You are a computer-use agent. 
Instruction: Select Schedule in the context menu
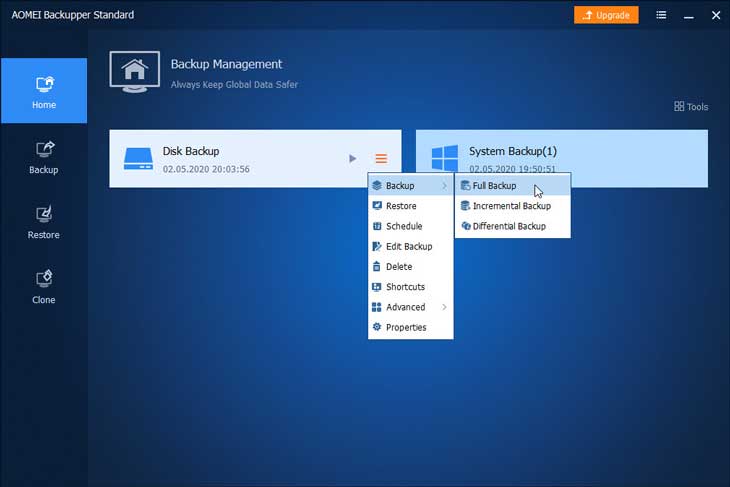pos(411,226)
